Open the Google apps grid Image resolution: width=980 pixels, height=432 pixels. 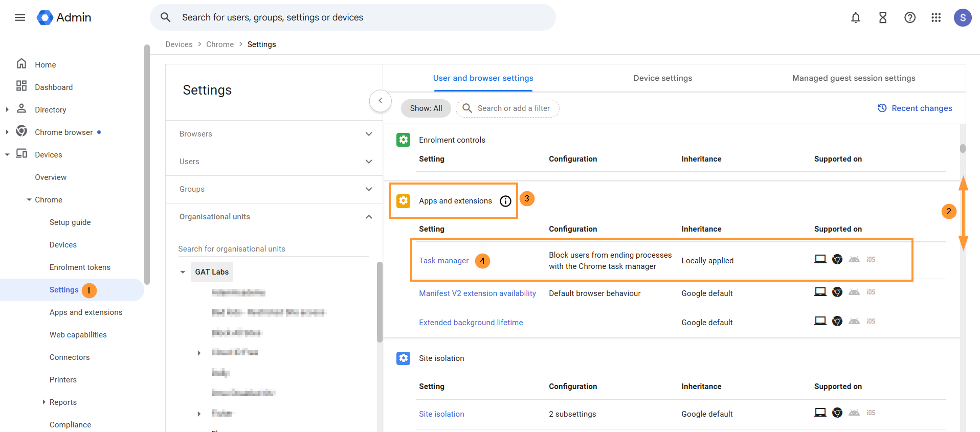[936, 17]
